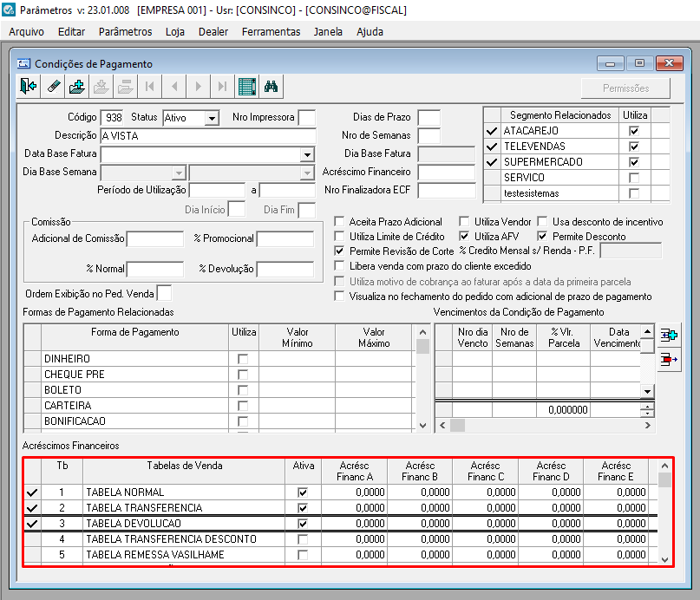Screen dimensions: 700x600
Task: Toggle the Utiliza AFV checkbox
Action: tap(464, 236)
